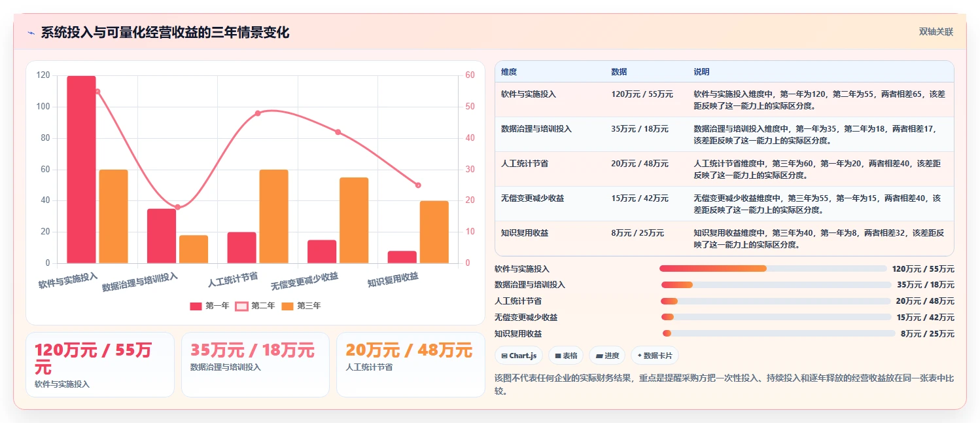
Task: Select the Chart.js chip
Action: (x=519, y=356)
